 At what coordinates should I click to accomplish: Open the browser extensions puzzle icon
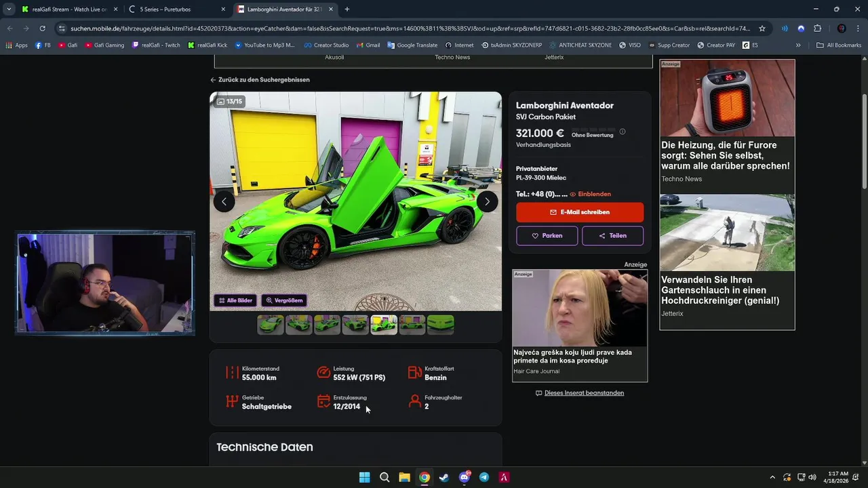coord(817,28)
